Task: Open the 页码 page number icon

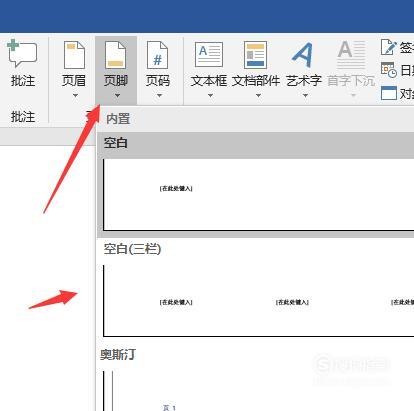Action: (157, 55)
